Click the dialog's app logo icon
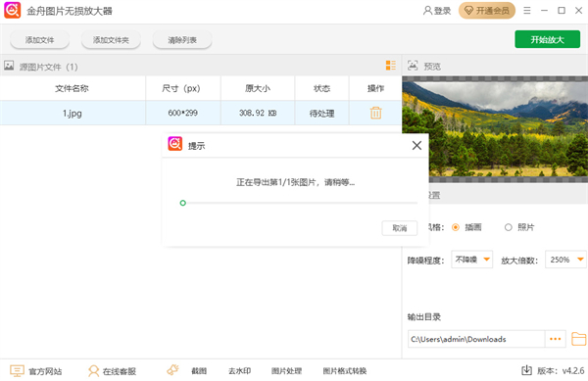The height and width of the screenshot is (381, 588). [175, 143]
